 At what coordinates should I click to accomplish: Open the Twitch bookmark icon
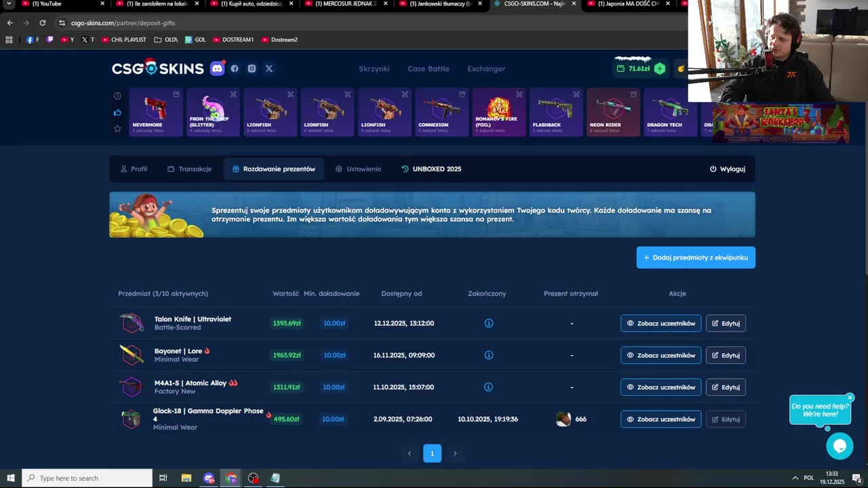point(50,40)
